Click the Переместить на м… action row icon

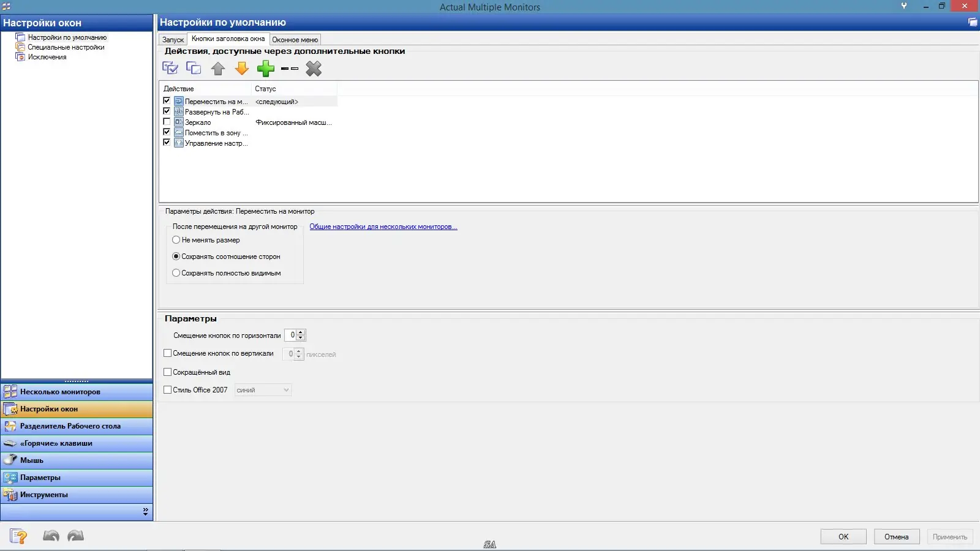(179, 102)
